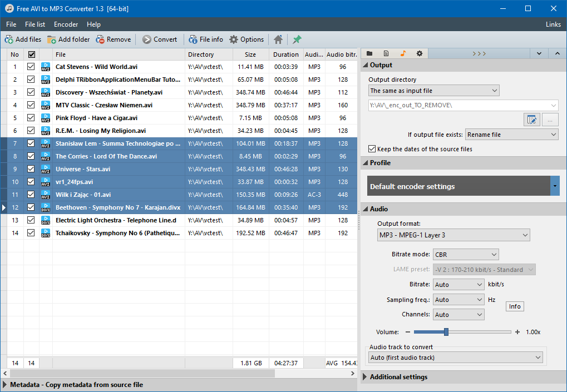This screenshot has height=392, width=567.
Task: Click the down chevron button in panel header
Action: [x=539, y=53]
